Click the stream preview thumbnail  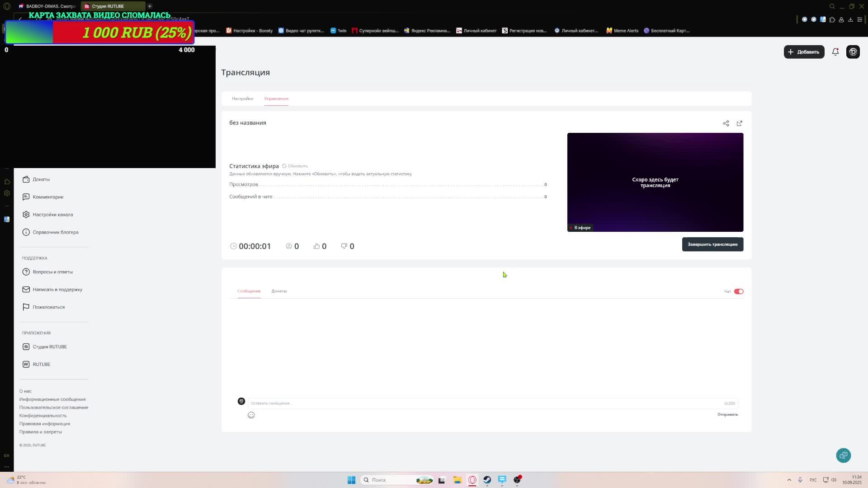(x=655, y=182)
